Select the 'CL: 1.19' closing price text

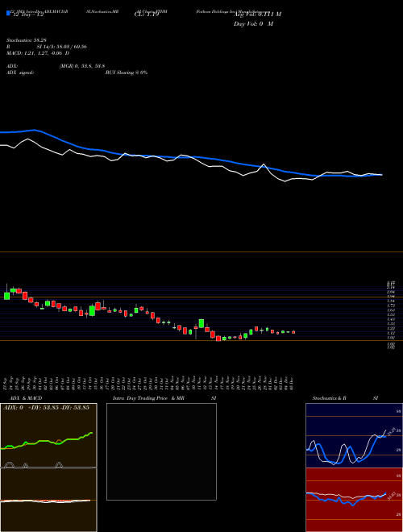(x=147, y=15)
